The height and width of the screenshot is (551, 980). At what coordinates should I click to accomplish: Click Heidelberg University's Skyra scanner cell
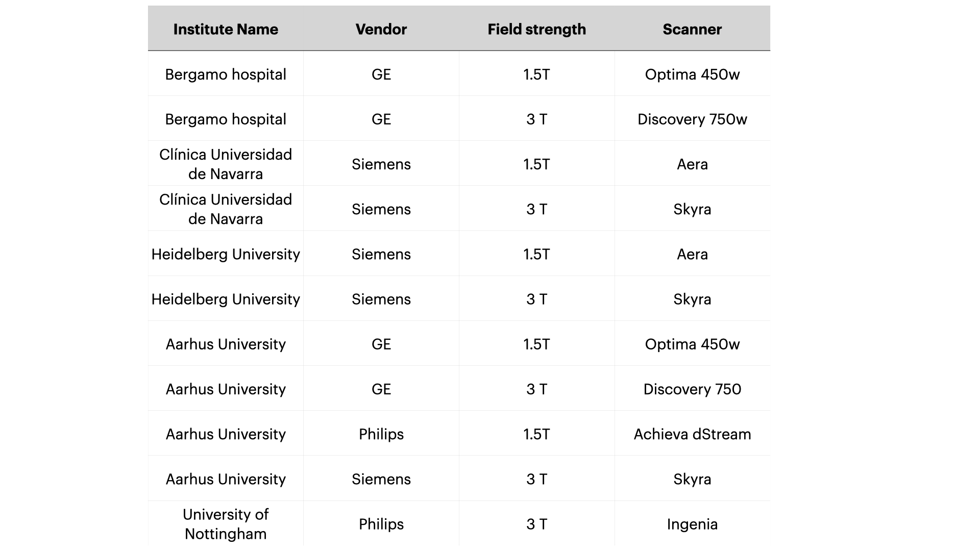click(x=692, y=299)
